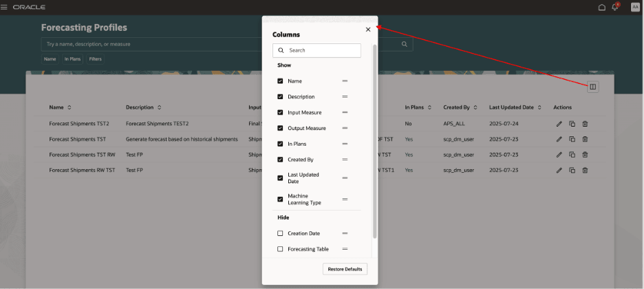Grab the reorder handle for Name column
644x289 pixels.
point(345,81)
